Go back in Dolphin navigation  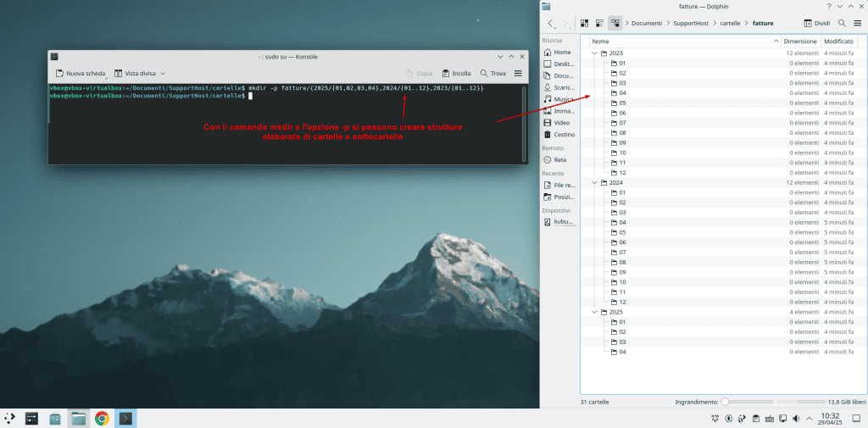(551, 23)
